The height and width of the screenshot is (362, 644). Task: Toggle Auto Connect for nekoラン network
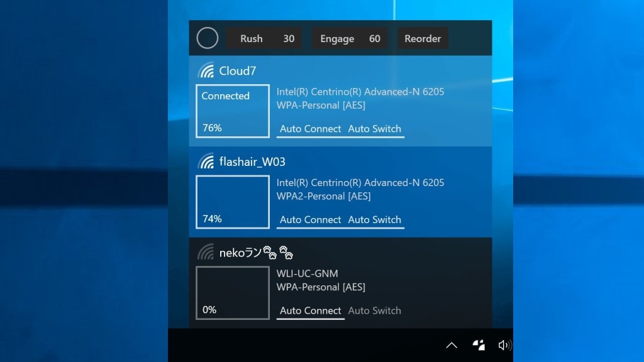pyautogui.click(x=310, y=310)
